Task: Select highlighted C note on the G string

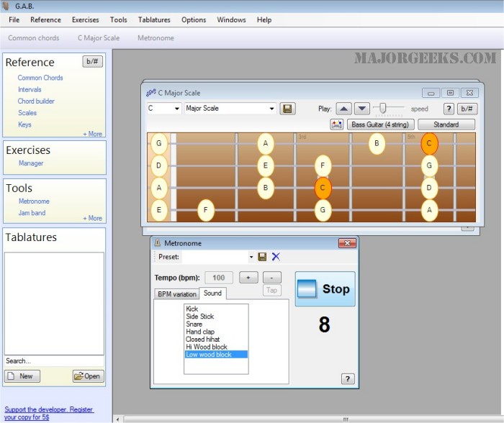Action: (x=429, y=143)
